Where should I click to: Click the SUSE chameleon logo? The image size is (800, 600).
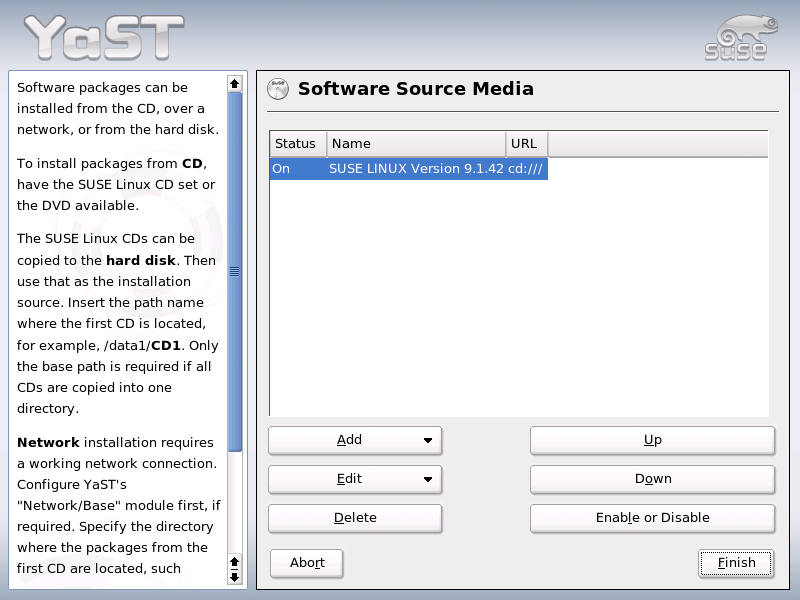(741, 38)
